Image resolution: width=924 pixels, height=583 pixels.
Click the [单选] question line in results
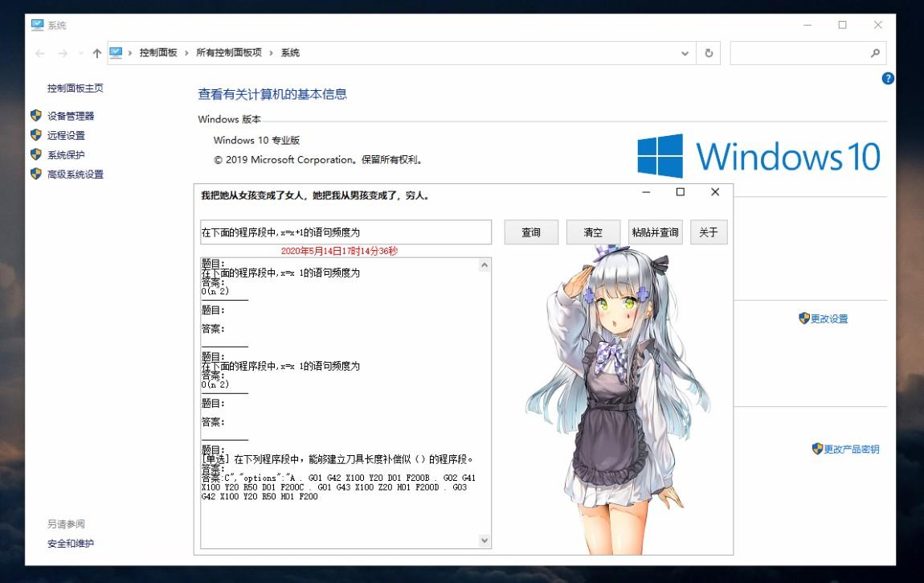point(337,459)
